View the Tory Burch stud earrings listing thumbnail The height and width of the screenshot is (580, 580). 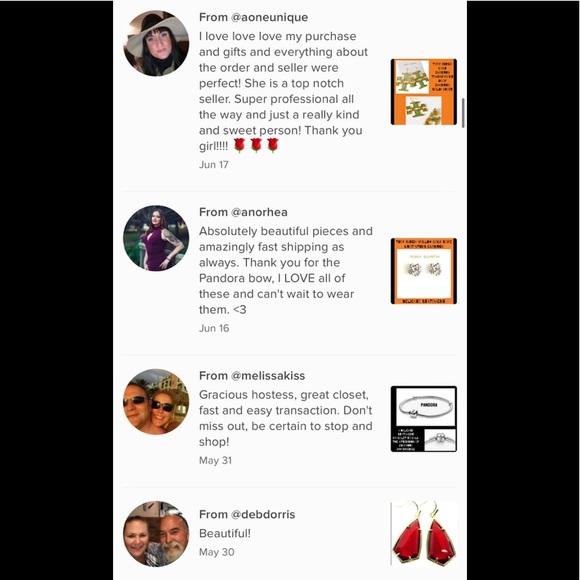(424, 271)
